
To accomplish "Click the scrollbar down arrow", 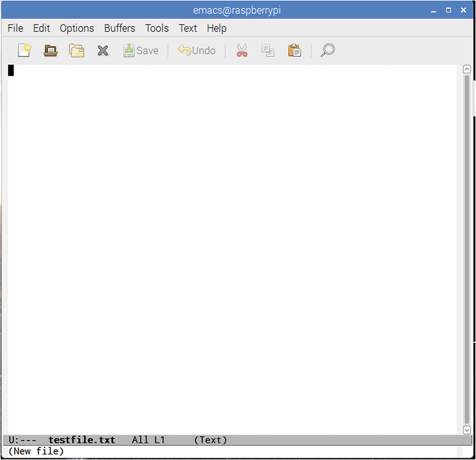I will point(467,430).
